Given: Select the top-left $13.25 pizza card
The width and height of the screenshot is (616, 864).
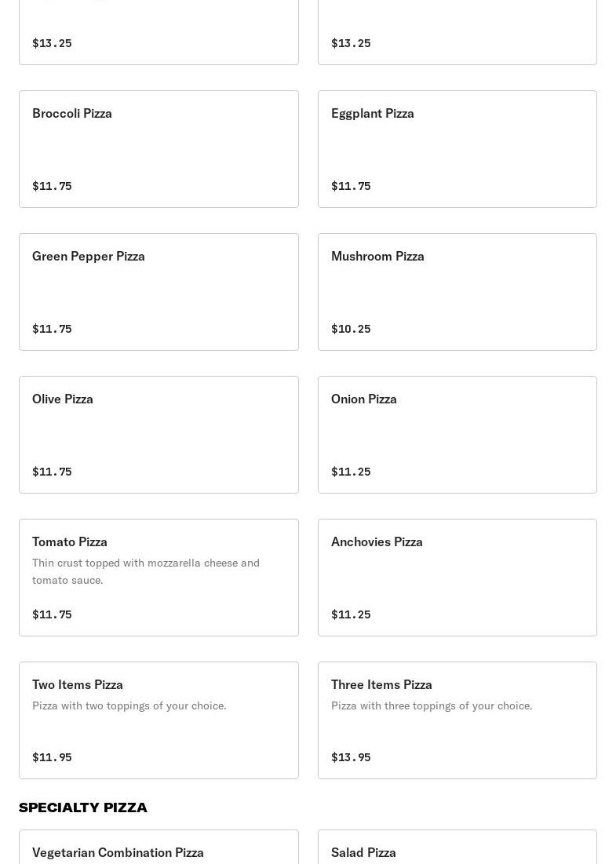Looking at the screenshot, I should point(159,31).
